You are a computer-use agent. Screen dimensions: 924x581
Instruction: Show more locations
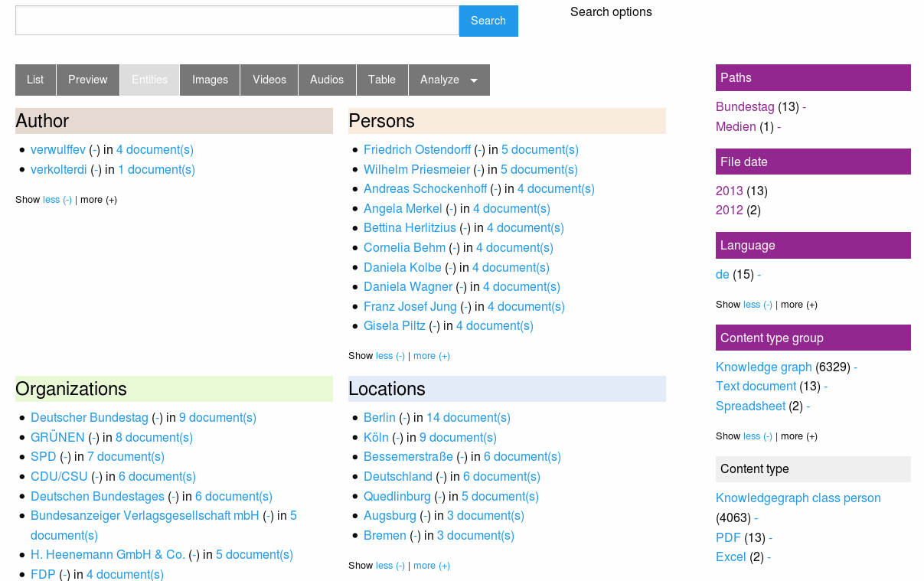(x=432, y=566)
